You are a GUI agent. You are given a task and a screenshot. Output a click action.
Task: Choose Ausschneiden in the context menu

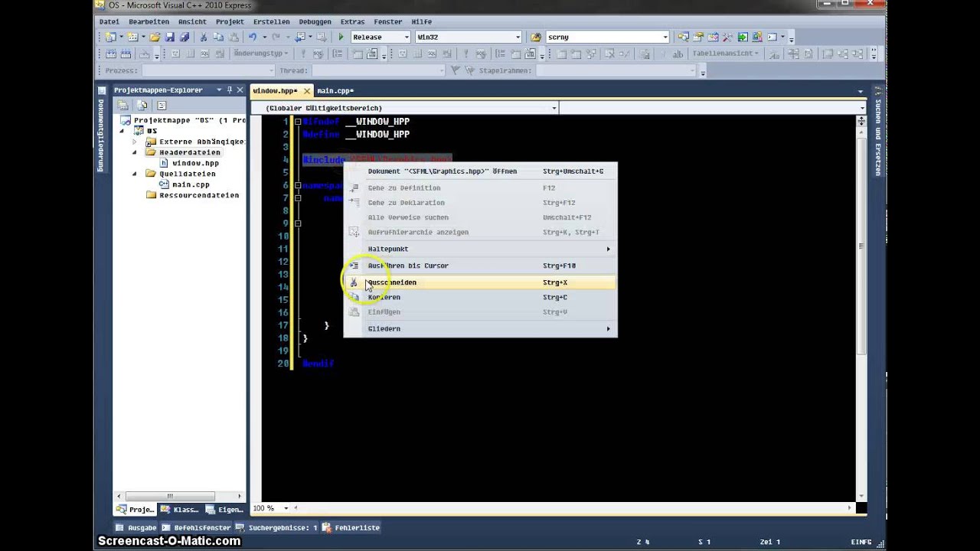click(x=480, y=282)
